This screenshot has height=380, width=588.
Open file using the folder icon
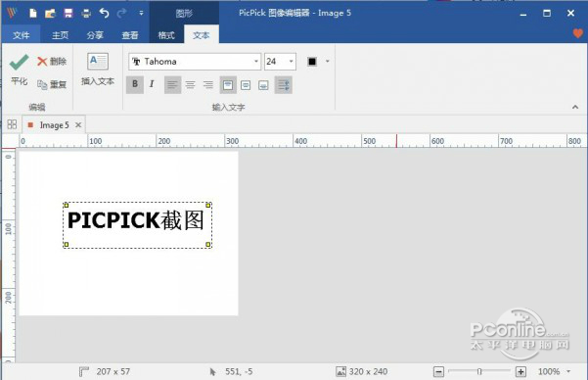50,14
